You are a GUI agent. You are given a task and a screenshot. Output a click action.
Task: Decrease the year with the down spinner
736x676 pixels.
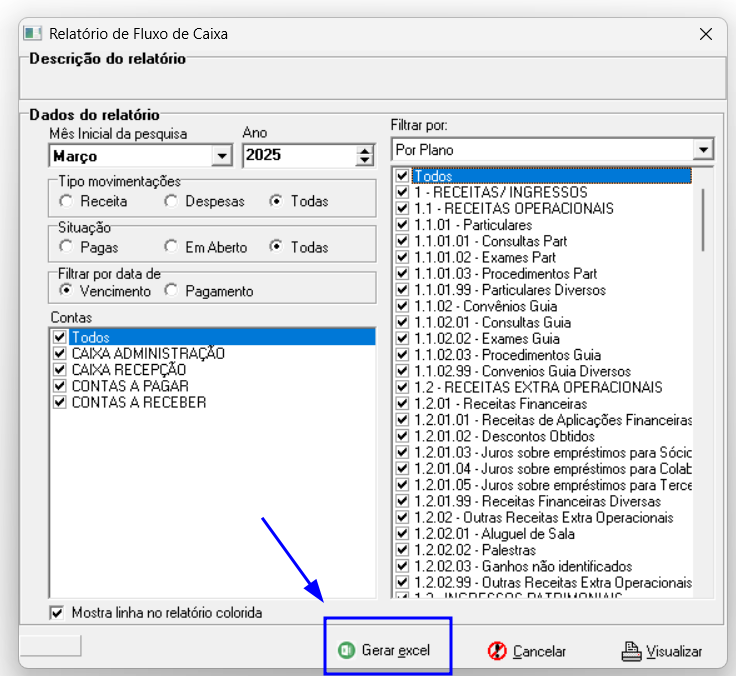point(365,161)
